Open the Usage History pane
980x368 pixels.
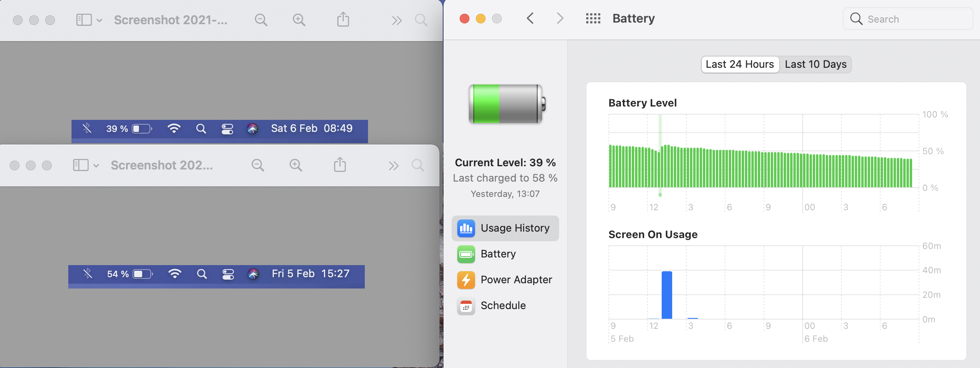(505, 228)
